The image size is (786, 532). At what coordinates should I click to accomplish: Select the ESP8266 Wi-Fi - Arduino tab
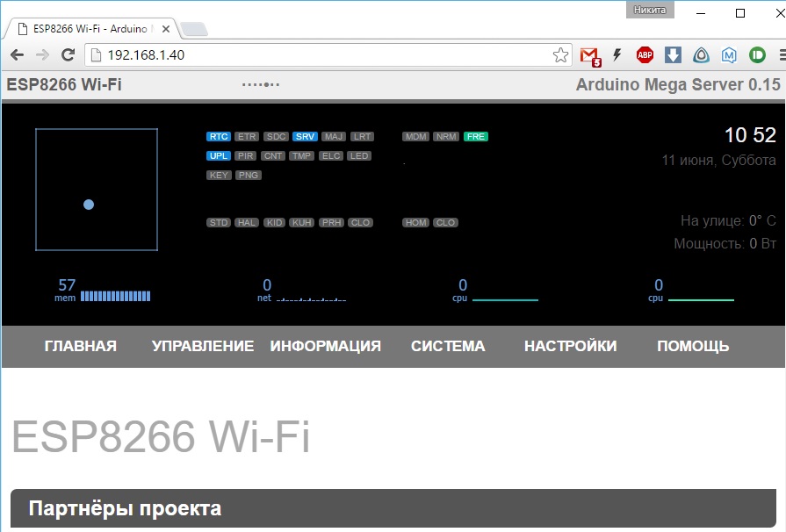(90, 29)
